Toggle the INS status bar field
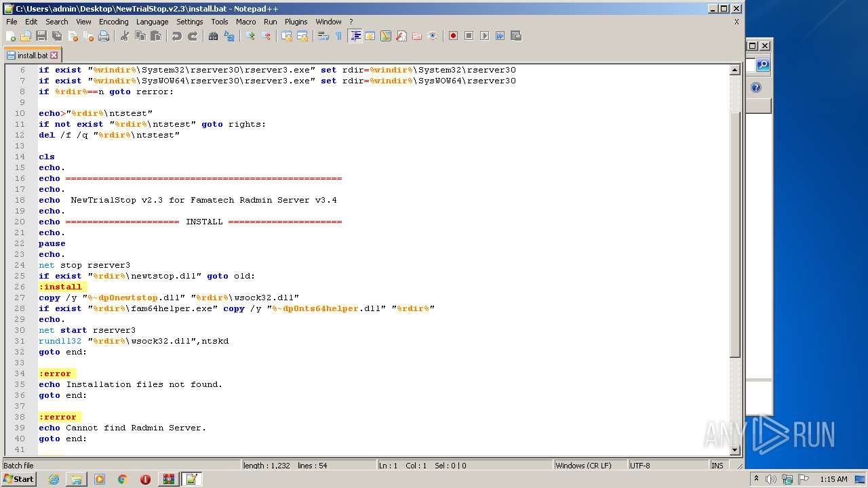 point(717,466)
